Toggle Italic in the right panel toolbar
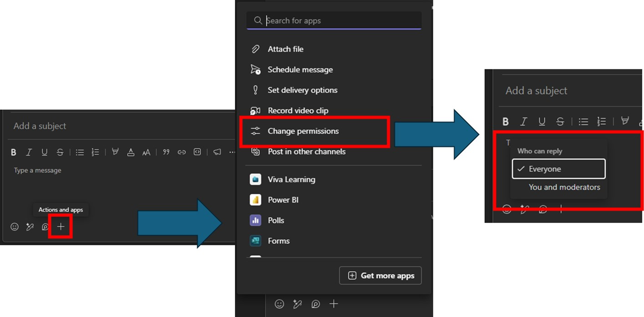 pyautogui.click(x=524, y=122)
